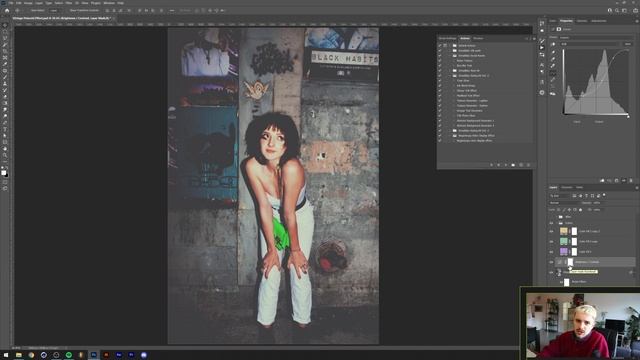Open the layer Fill dropdown
Viewport: 640px width, 360px height.
597,210
